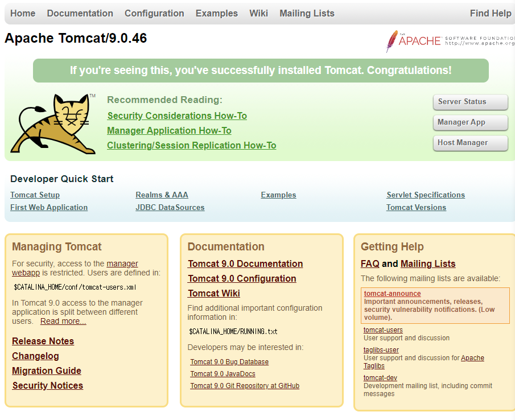
Task: Open Mailing Lists in the top navigation
Action: tap(307, 13)
